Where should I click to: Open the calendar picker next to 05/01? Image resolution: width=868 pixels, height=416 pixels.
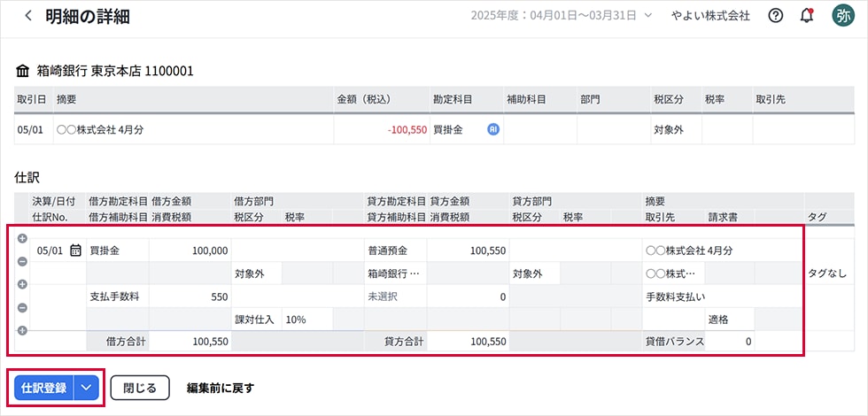pos(75,250)
